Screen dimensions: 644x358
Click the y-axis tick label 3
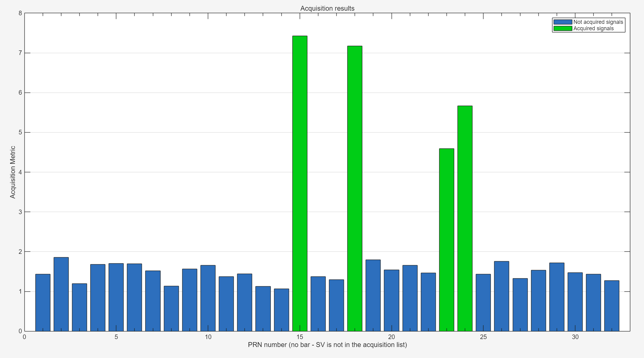tap(20, 212)
